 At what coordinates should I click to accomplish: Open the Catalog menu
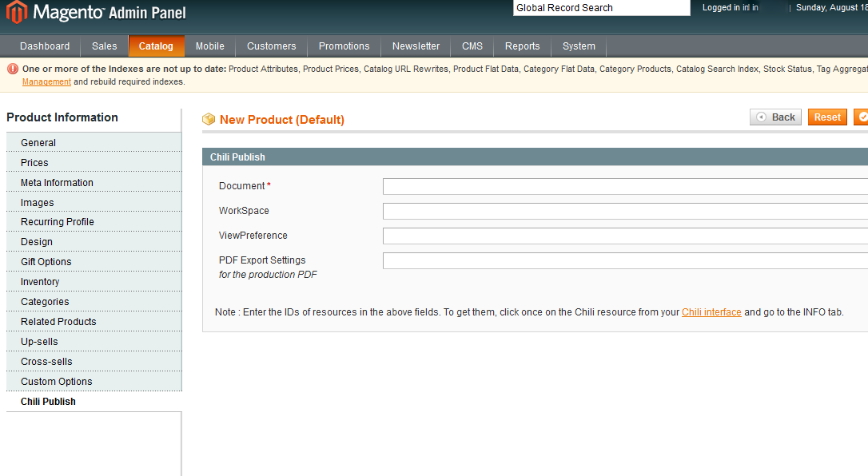pos(156,46)
